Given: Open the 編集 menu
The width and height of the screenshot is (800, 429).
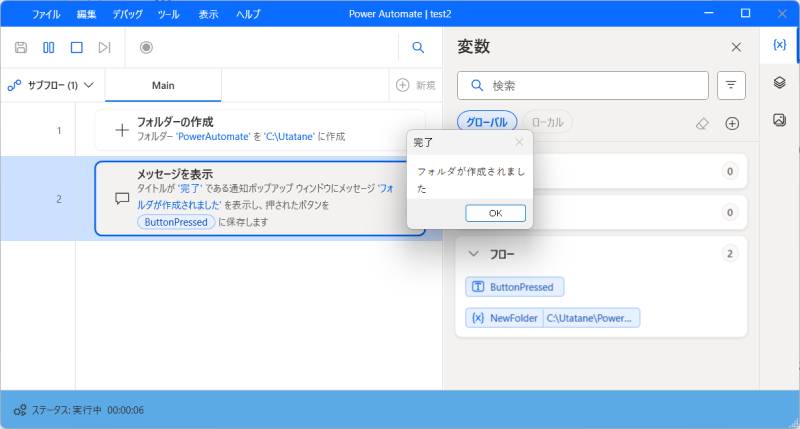Looking at the screenshot, I should click(x=86, y=14).
